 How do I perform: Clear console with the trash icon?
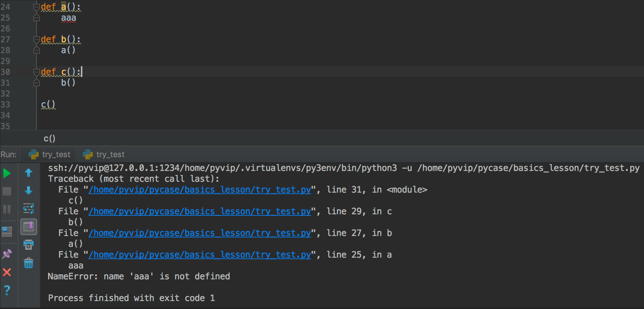click(x=29, y=263)
